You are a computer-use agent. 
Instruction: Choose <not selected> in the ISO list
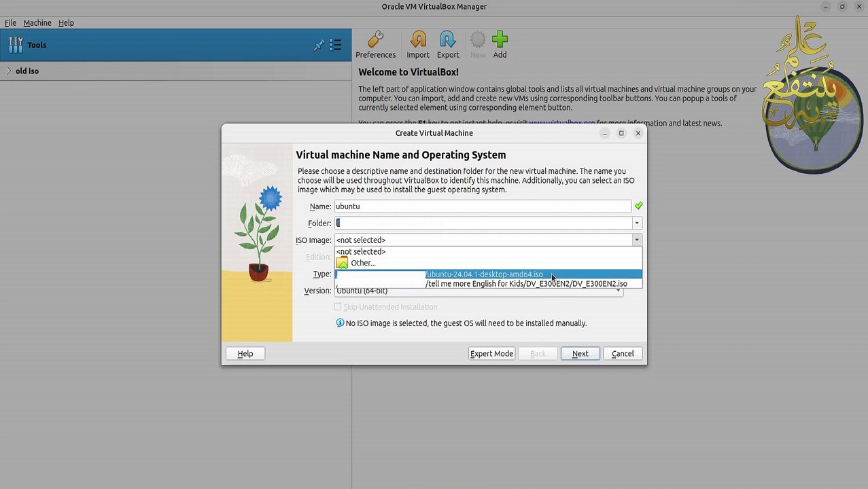(x=488, y=251)
